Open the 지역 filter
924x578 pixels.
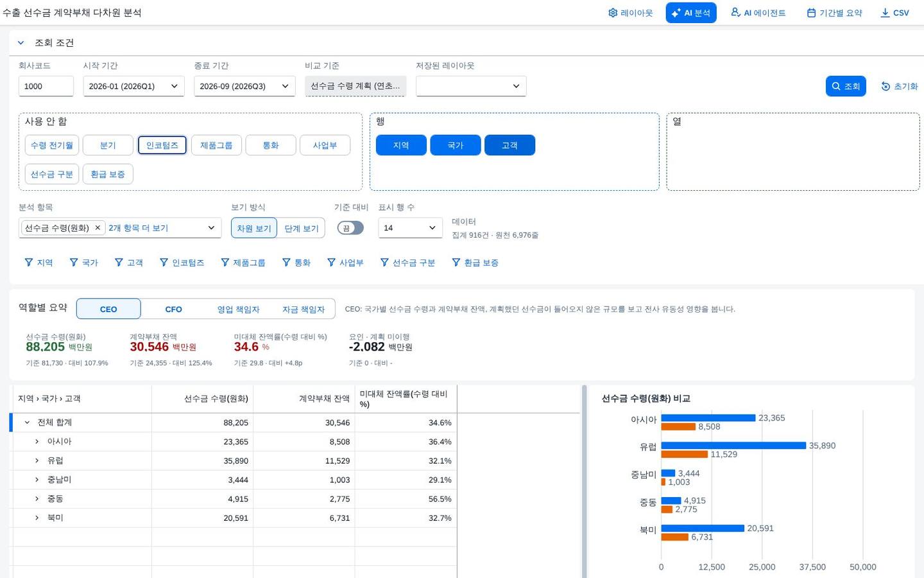tap(38, 263)
